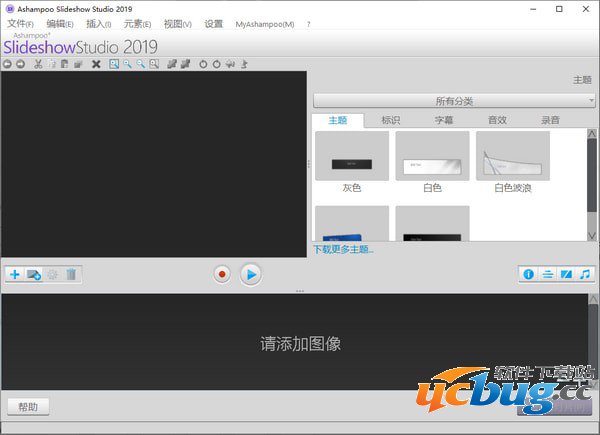
Task: Click the delete X icon in toolbar
Action: [x=96, y=64]
